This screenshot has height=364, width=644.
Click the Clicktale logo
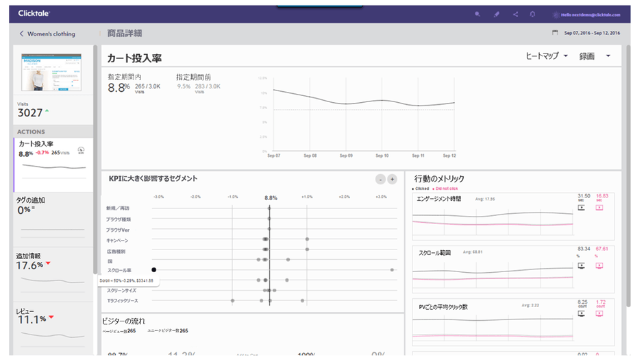tap(34, 14)
